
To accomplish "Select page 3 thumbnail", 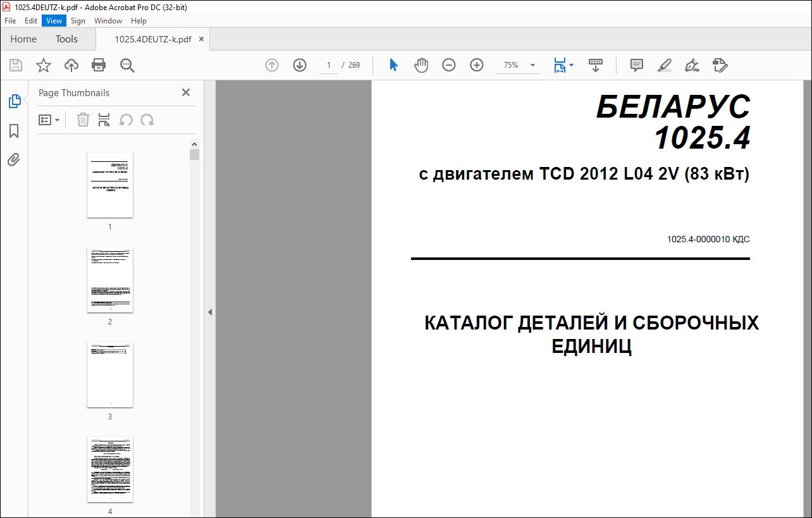I will tap(110, 374).
